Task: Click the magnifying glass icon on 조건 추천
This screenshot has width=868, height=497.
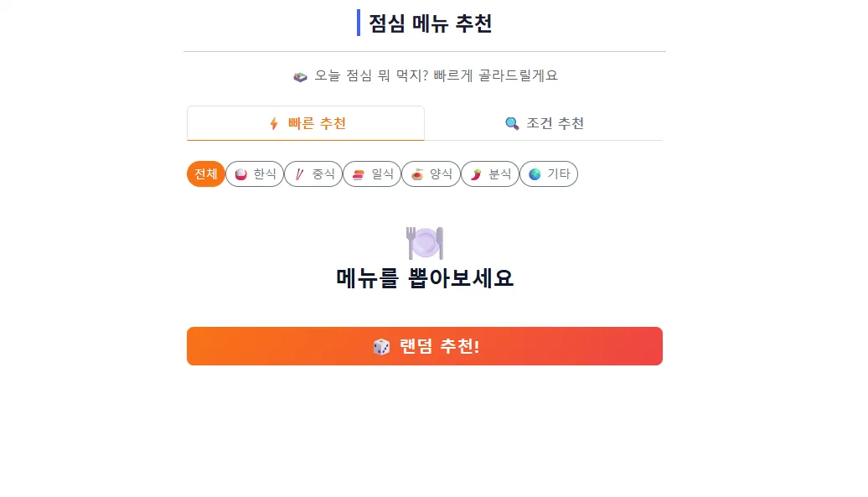Action: (512, 123)
